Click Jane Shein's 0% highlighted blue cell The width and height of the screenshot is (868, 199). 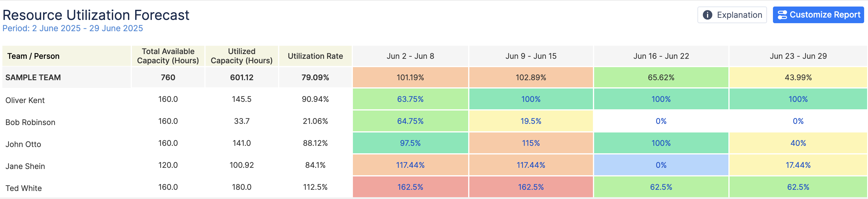click(x=661, y=165)
